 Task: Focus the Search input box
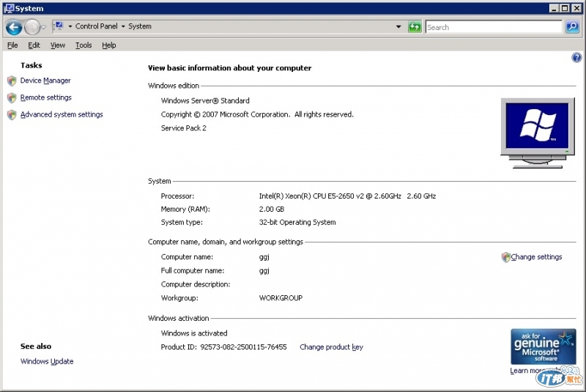(x=493, y=27)
